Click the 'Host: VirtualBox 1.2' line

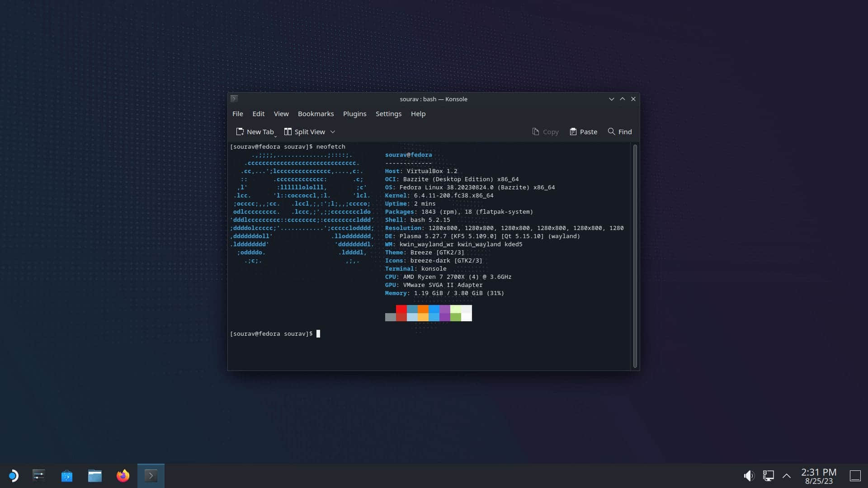(421, 171)
